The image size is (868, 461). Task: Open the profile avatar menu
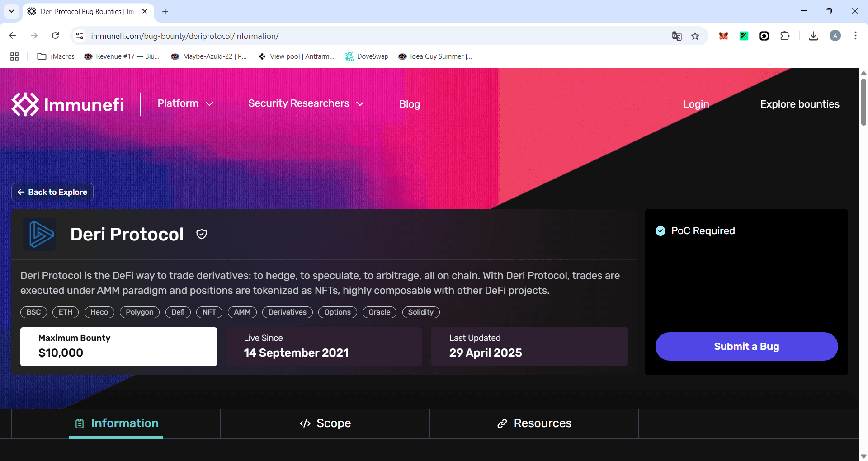pos(835,36)
